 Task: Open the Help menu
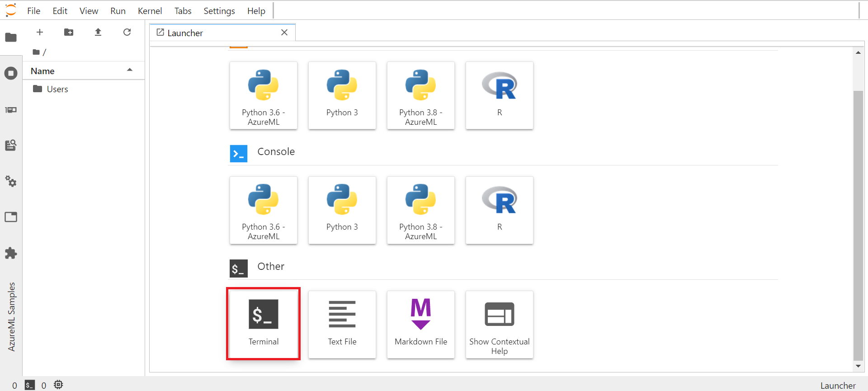point(256,11)
